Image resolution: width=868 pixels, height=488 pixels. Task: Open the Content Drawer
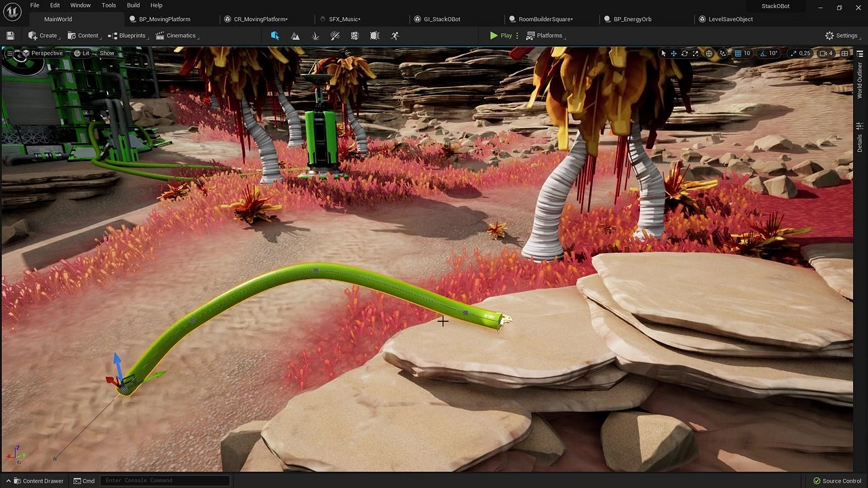(38, 481)
